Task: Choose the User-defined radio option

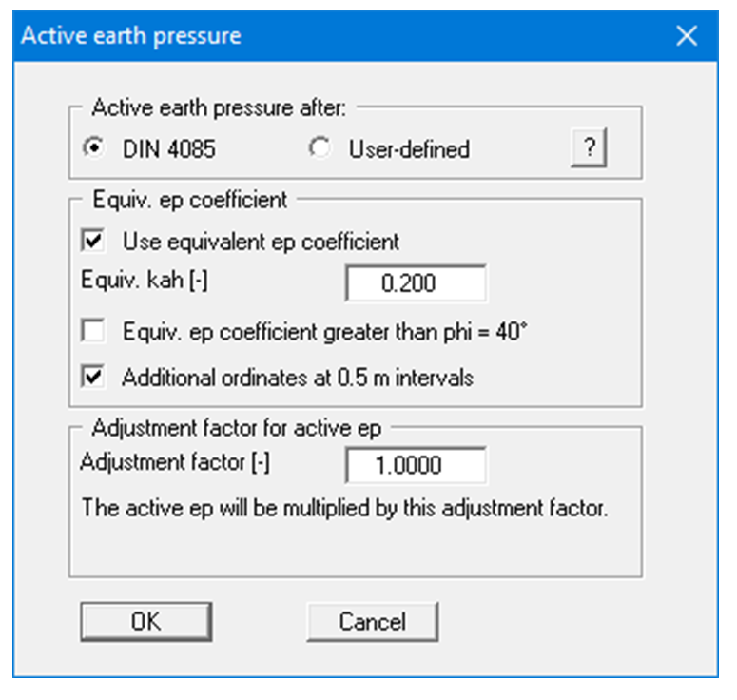Action: 320,149
